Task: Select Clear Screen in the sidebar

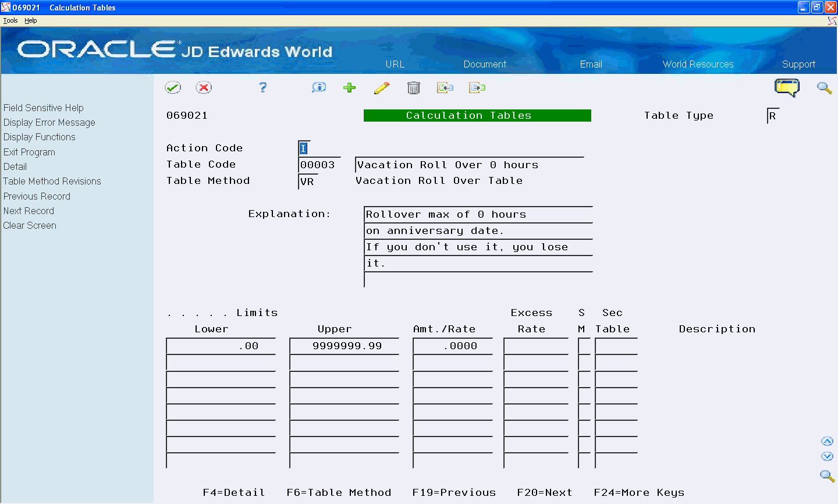Action: 30,225
